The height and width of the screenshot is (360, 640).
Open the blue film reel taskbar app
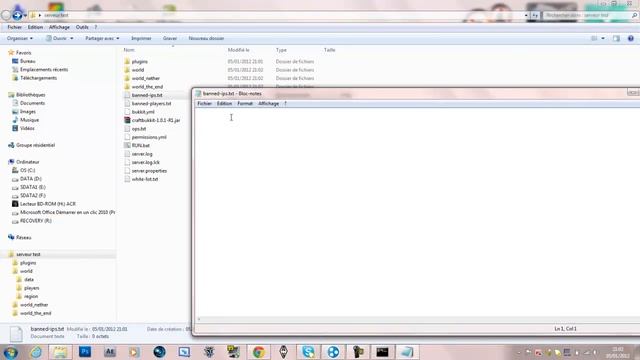[333, 352]
